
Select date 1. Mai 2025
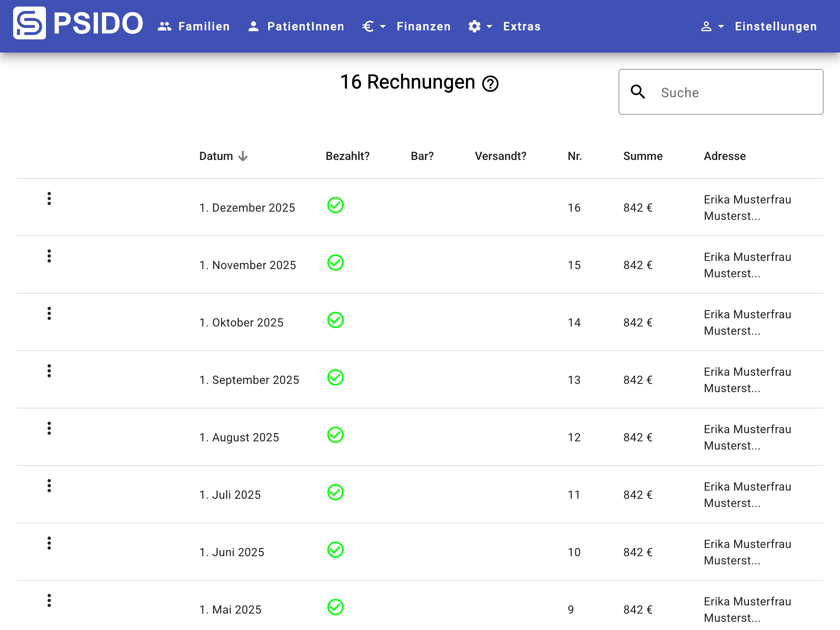(231, 609)
